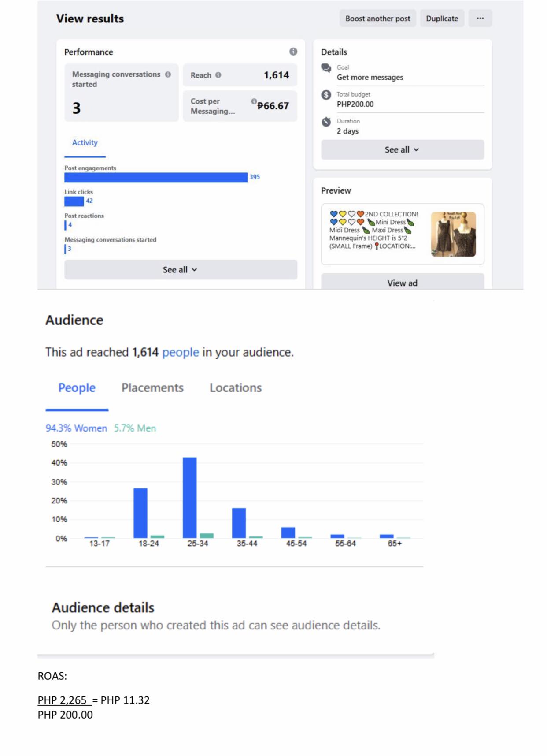Select the People audience tab
This screenshot has width=547, height=756.
77,387
